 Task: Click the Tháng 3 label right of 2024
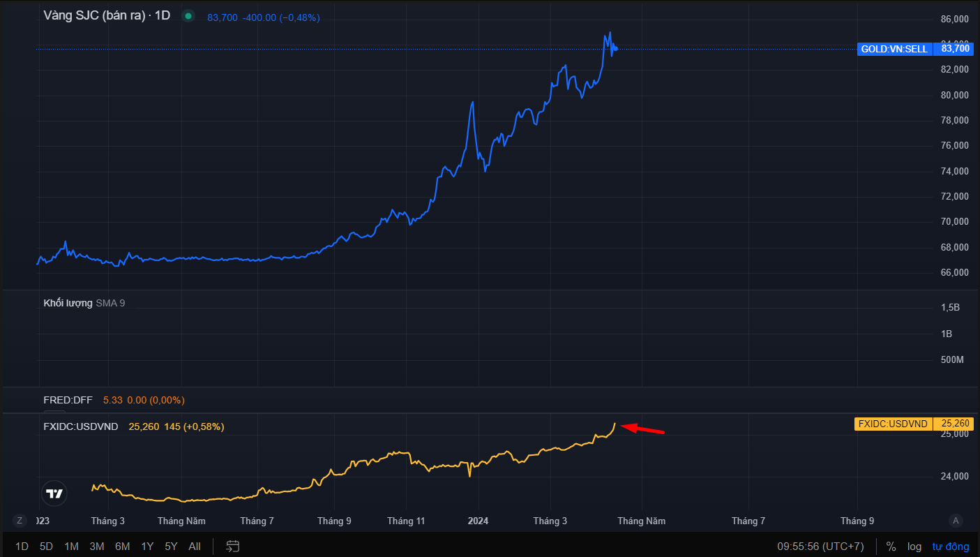pyautogui.click(x=550, y=521)
